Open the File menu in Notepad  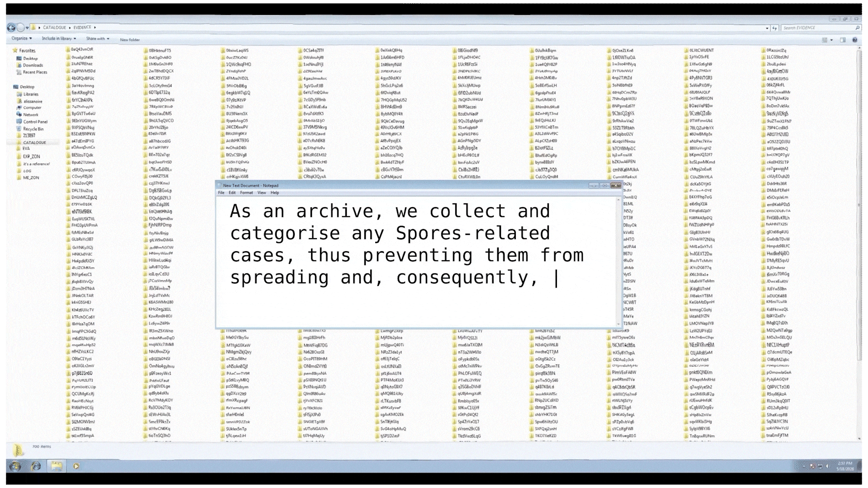(x=221, y=192)
